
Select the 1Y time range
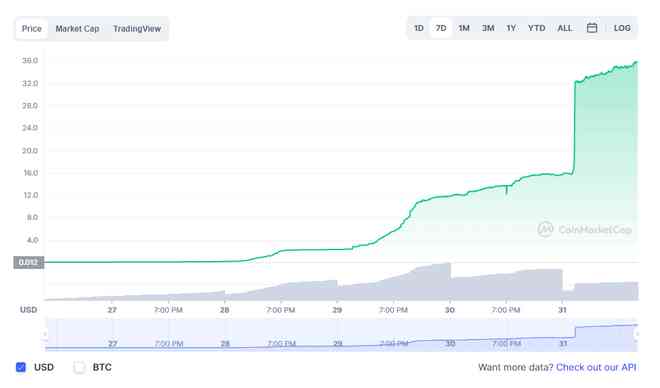(511, 28)
